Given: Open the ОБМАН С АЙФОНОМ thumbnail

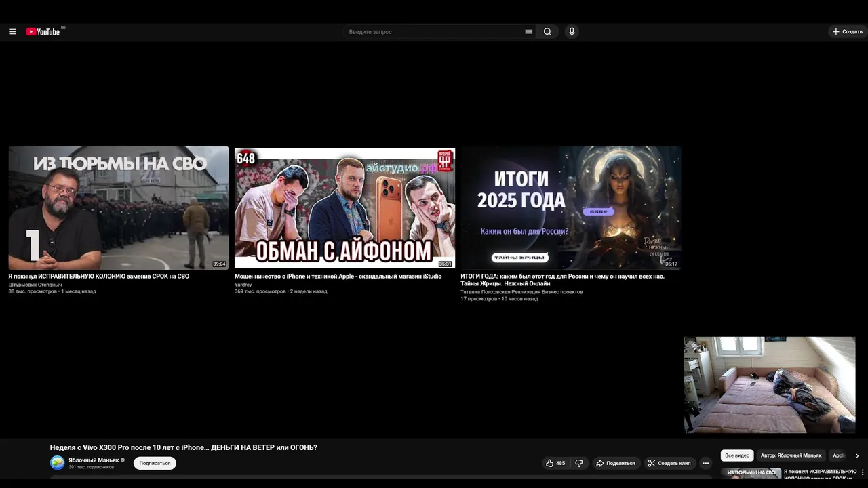Looking at the screenshot, I should coord(344,208).
